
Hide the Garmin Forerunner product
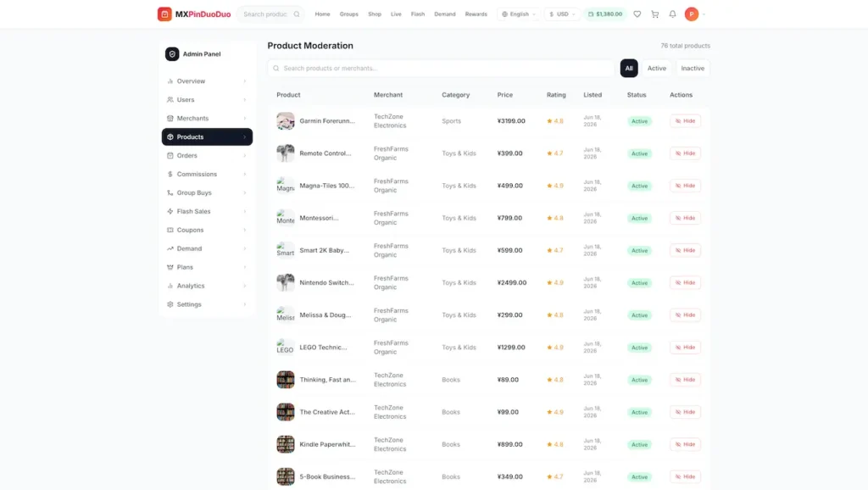[x=685, y=120]
